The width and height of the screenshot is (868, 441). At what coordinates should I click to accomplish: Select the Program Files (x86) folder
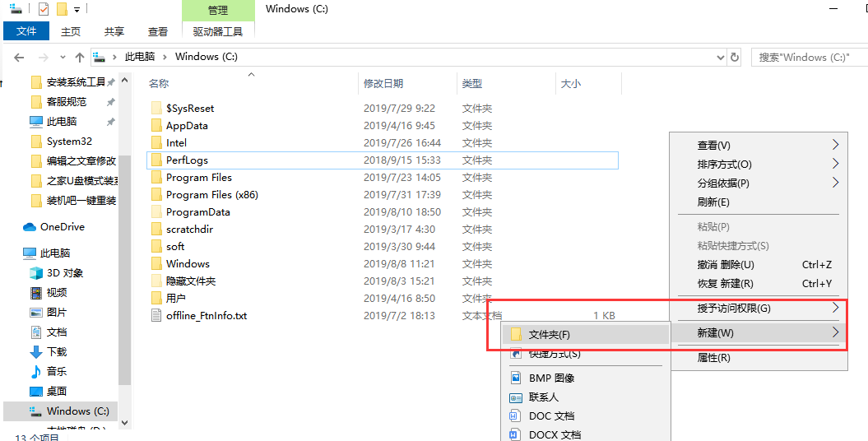click(211, 195)
